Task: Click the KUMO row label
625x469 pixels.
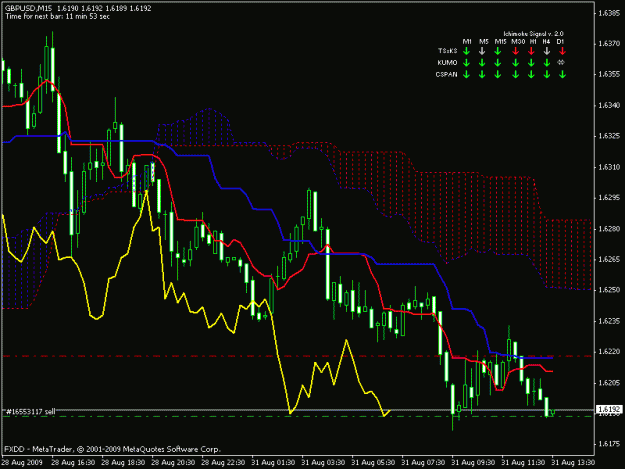Action: click(447, 63)
